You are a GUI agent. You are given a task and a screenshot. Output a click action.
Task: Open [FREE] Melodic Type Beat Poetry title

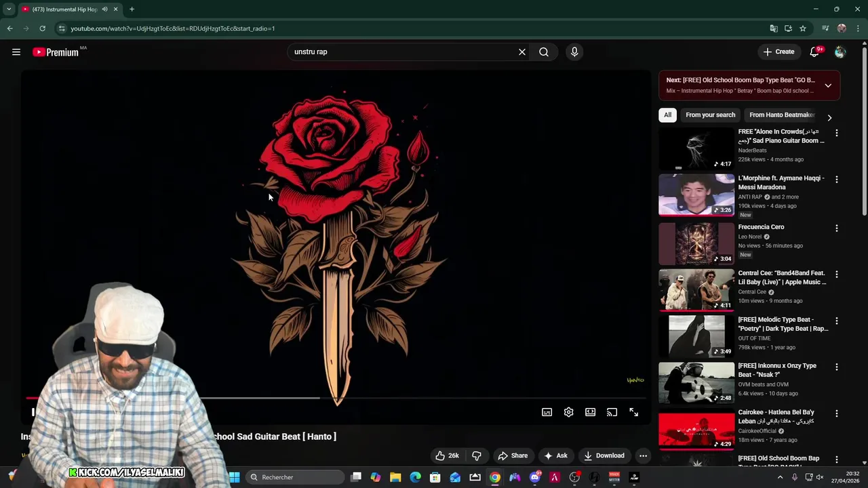click(783, 324)
